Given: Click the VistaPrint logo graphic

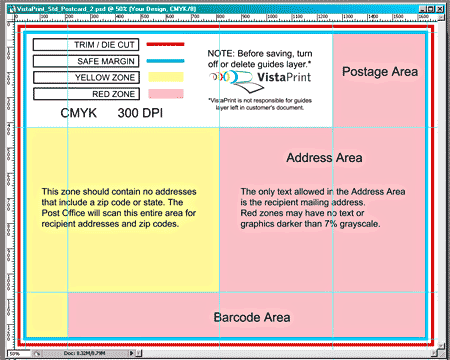Looking at the screenshot, I should point(260,80).
